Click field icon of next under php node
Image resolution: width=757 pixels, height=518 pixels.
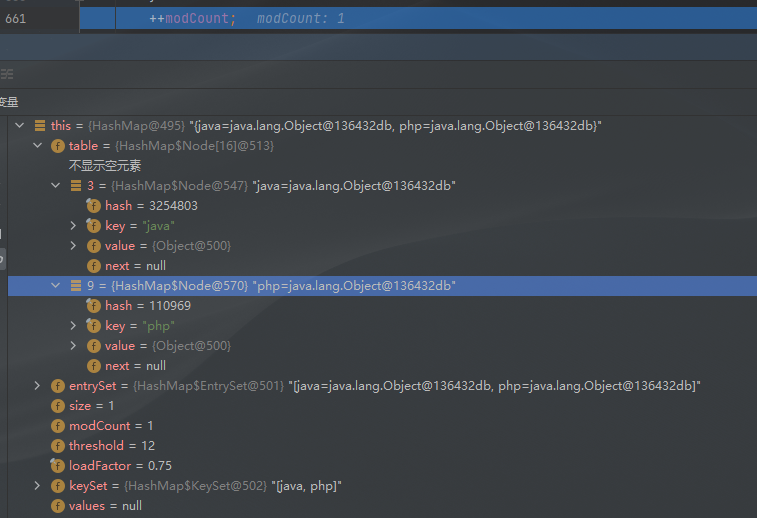[94, 366]
